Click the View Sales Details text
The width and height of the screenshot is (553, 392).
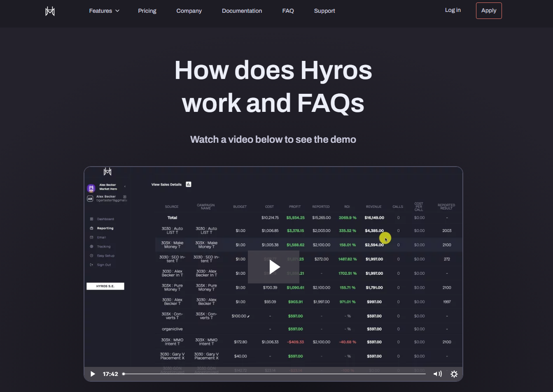tap(166, 185)
